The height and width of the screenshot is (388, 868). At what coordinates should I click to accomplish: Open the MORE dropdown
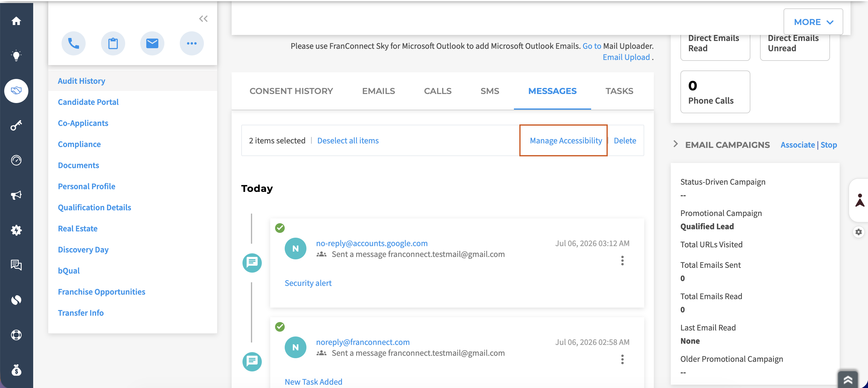(x=813, y=22)
